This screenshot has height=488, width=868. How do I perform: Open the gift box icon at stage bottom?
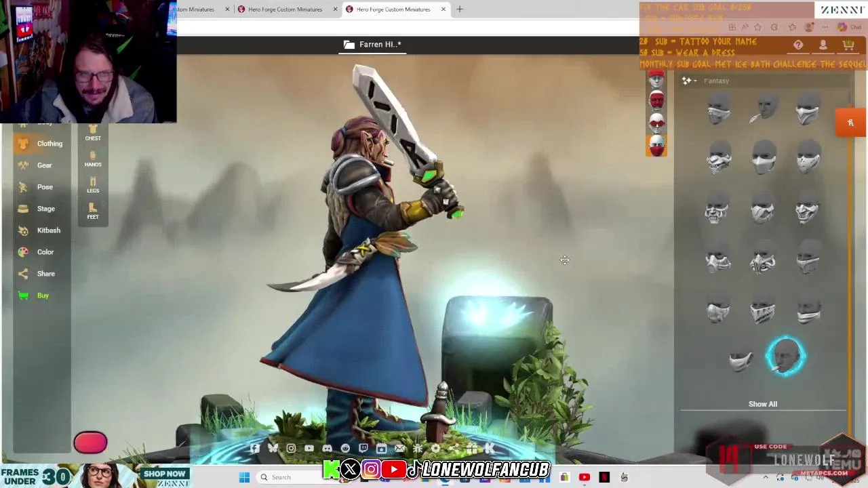pos(472,449)
